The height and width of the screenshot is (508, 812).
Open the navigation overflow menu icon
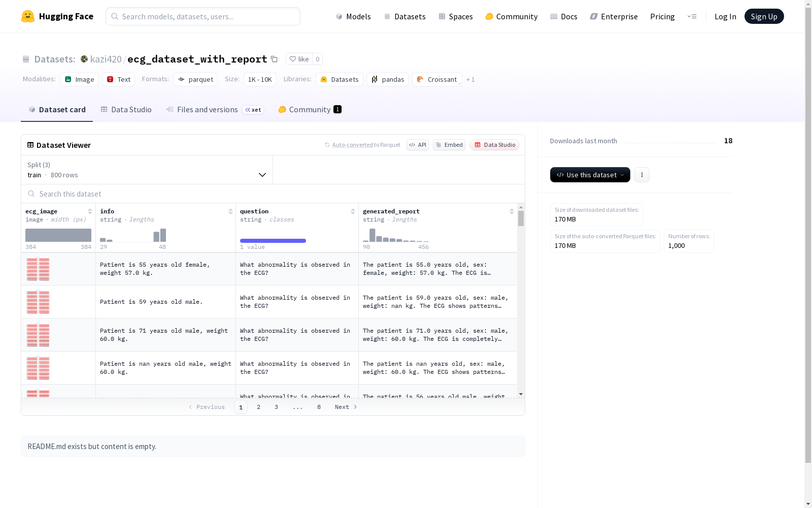tap(692, 16)
